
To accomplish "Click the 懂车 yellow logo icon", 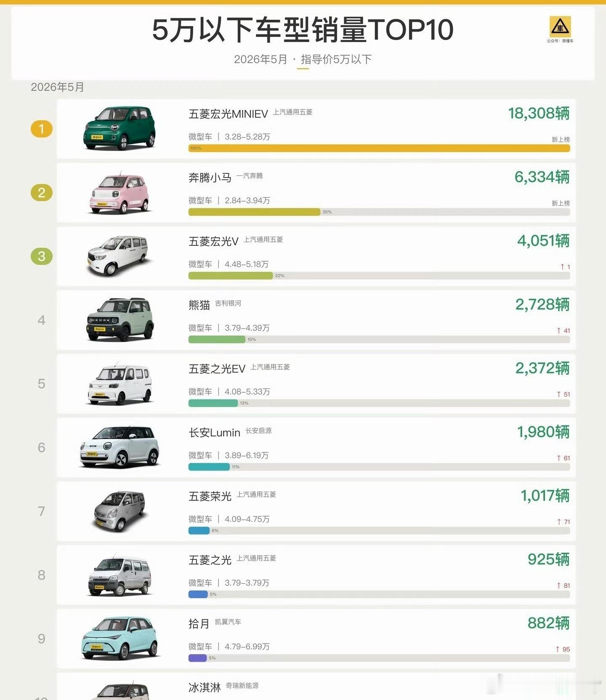I will (x=560, y=27).
